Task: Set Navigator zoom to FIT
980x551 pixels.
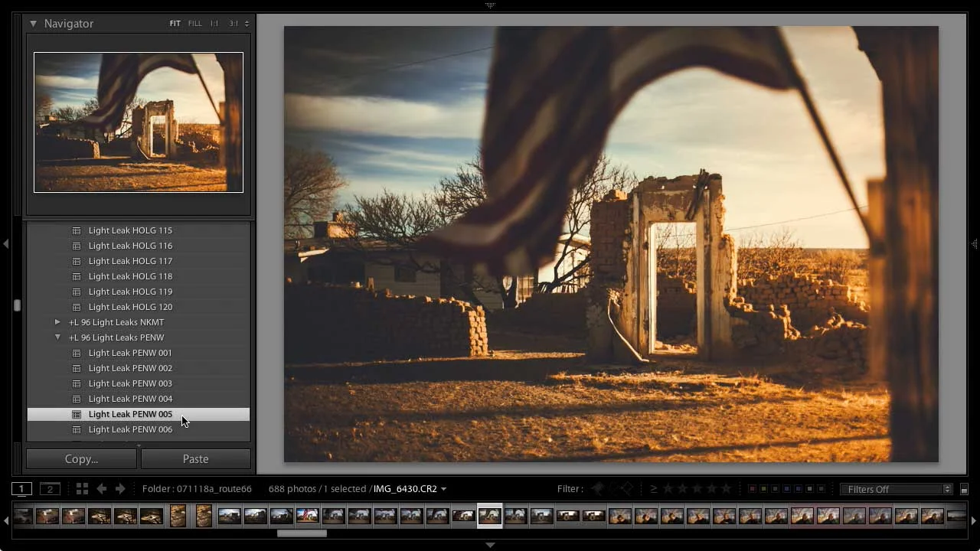Action: pyautogui.click(x=175, y=24)
